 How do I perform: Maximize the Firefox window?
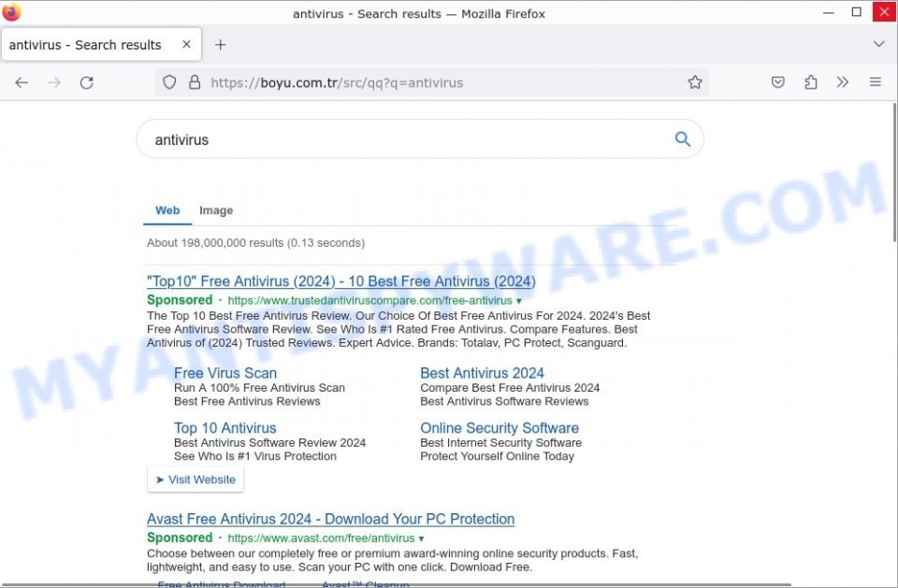tap(856, 12)
